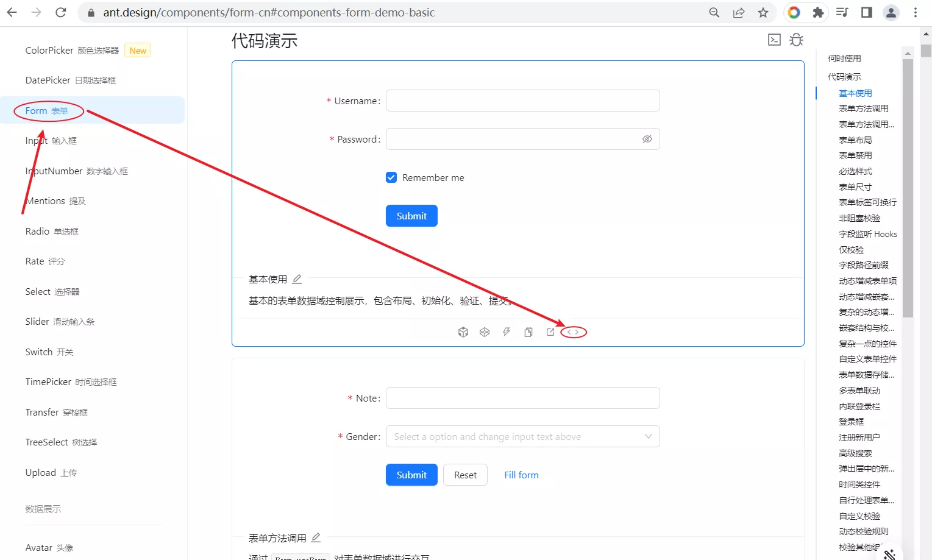Image resolution: width=932 pixels, height=560 pixels.
Task: Click Submit below Gender field
Action: 411,475
